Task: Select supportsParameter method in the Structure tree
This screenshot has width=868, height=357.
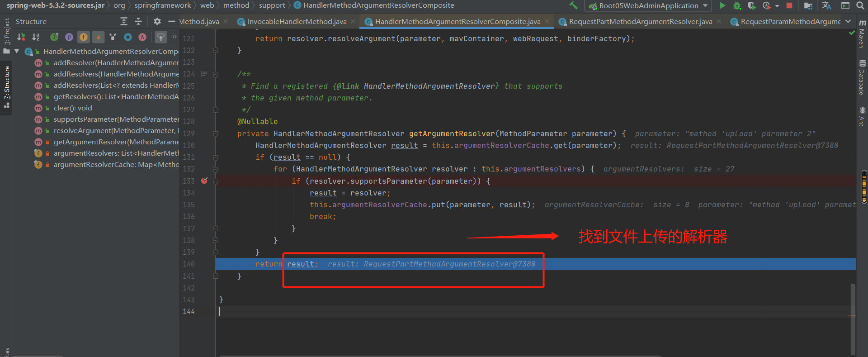Action: 116,119
